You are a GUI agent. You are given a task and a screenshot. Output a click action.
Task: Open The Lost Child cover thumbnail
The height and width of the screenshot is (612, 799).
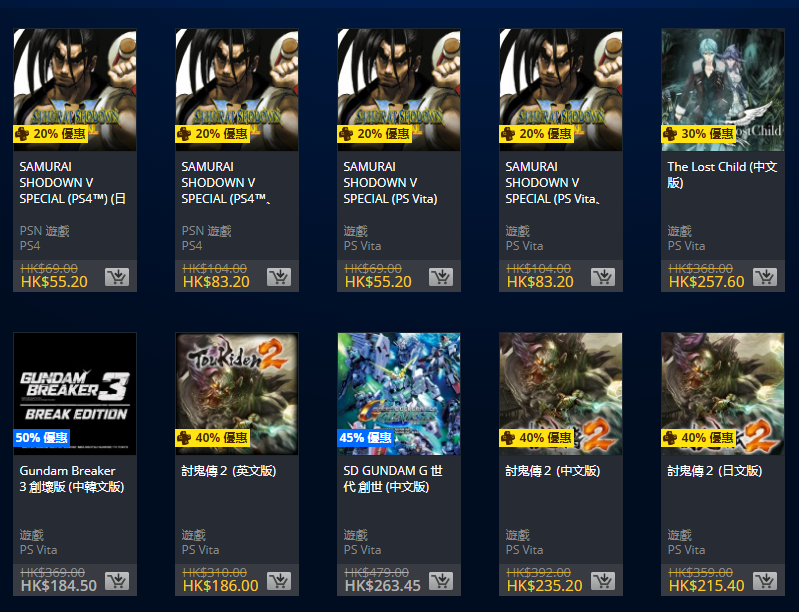coord(723,90)
